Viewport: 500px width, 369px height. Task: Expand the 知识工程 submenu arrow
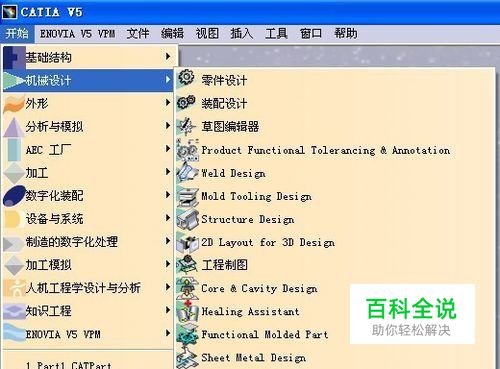168,310
